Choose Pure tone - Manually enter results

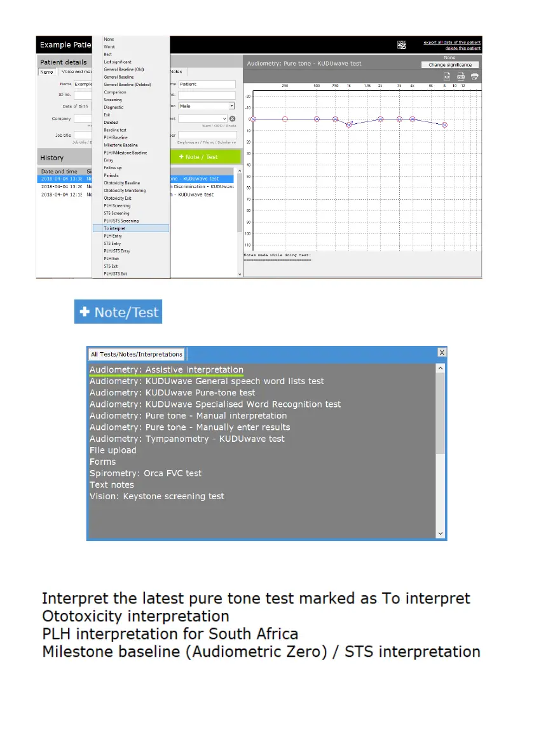pos(190,427)
